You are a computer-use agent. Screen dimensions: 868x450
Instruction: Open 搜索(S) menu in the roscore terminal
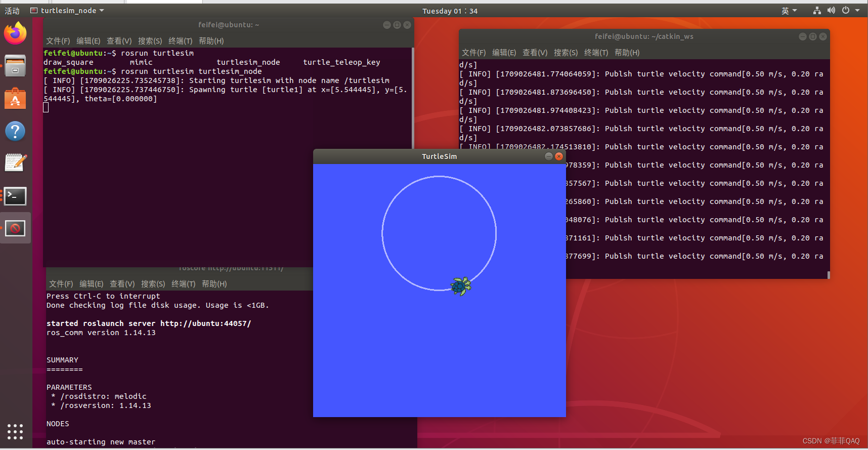(153, 284)
